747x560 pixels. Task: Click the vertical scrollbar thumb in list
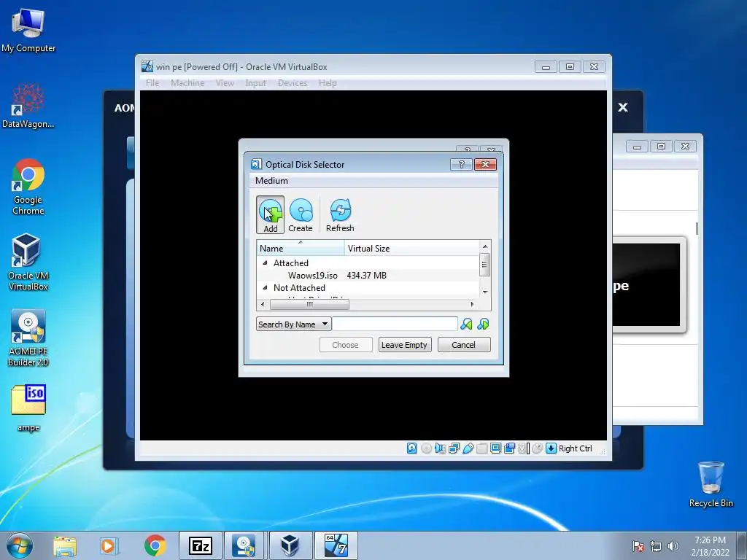[x=485, y=265]
